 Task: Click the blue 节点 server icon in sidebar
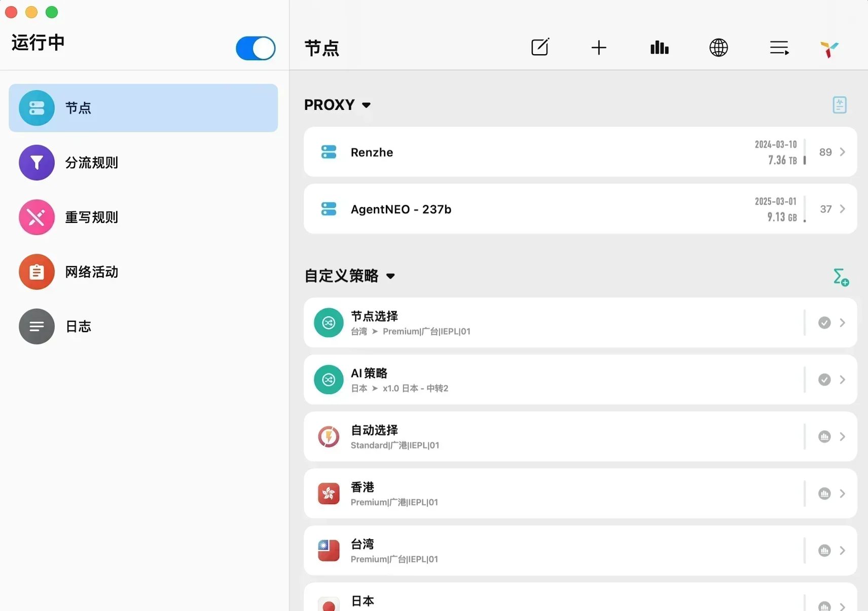[37, 108]
